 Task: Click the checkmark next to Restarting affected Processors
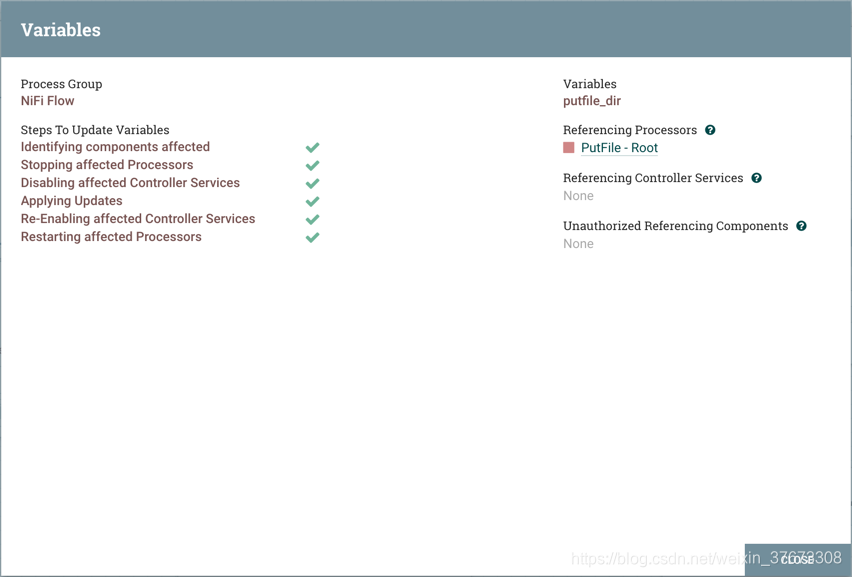[312, 237]
